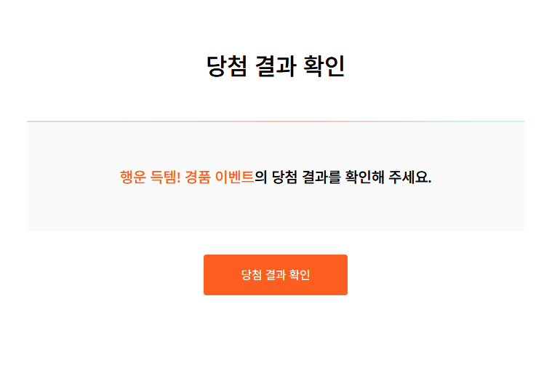Click the word 행운 in orange text
552x392 pixels.
coord(132,177)
